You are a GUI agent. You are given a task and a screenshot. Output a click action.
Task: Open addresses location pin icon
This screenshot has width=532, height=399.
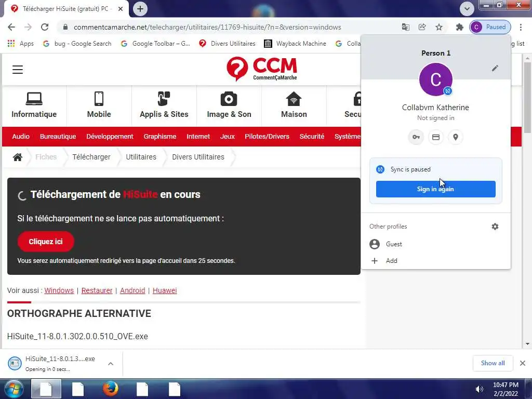coord(456,137)
